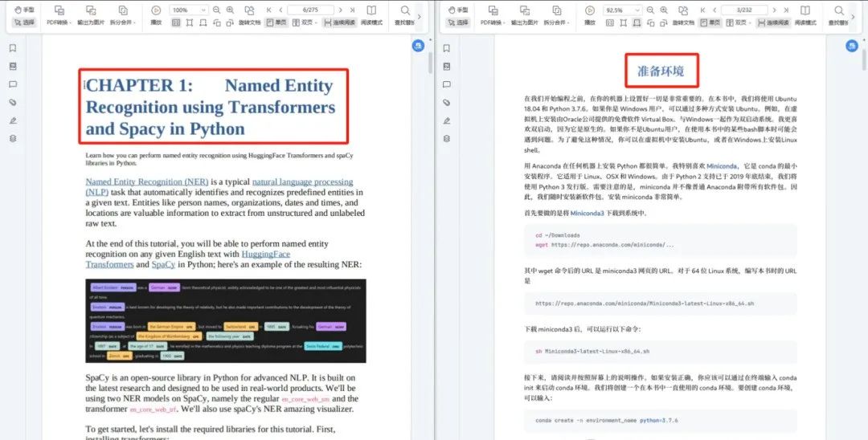Image resolution: width=868 pixels, height=440 pixels.
Task: Open the attachments paperclip panel in the English PDF window
Action: pyautogui.click(x=13, y=102)
